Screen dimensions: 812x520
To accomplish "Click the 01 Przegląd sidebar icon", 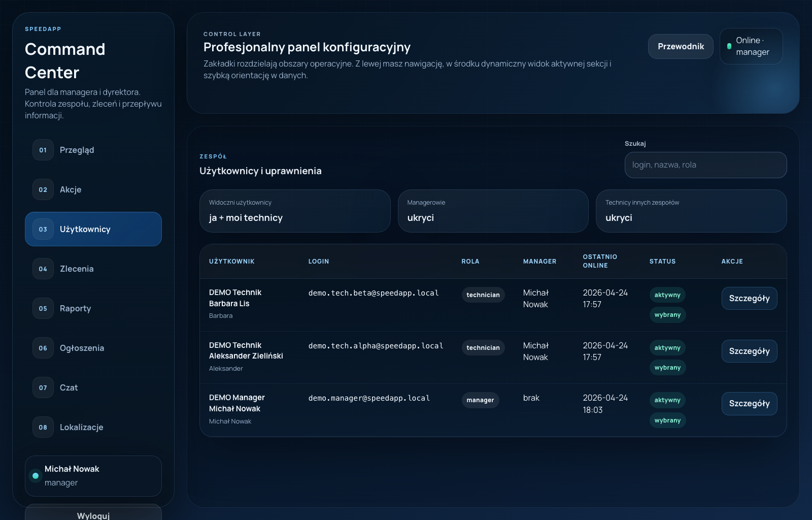I will pyautogui.click(x=43, y=150).
